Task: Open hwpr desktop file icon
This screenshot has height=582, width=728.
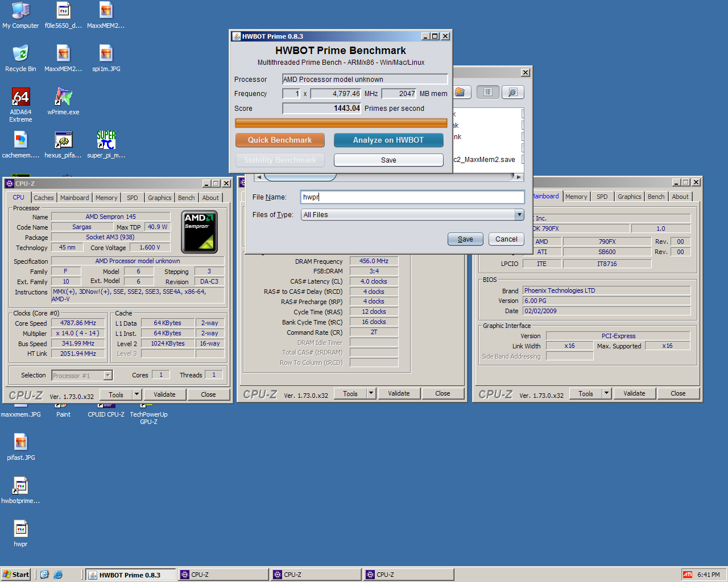Action: point(20,534)
